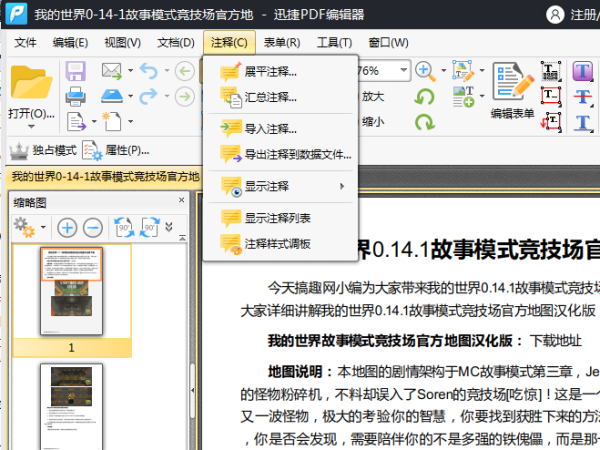Click the download address (下载地址) link
The height and width of the screenshot is (450, 600).
(x=557, y=339)
